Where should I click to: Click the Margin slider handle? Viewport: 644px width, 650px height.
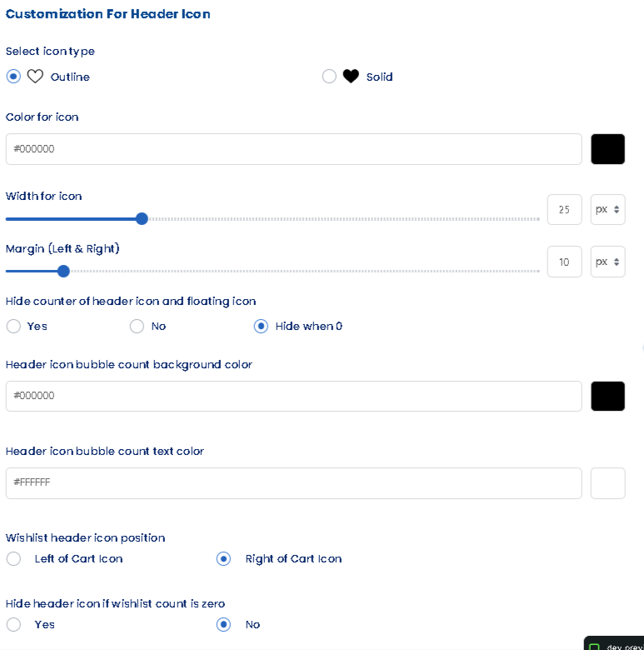63,271
